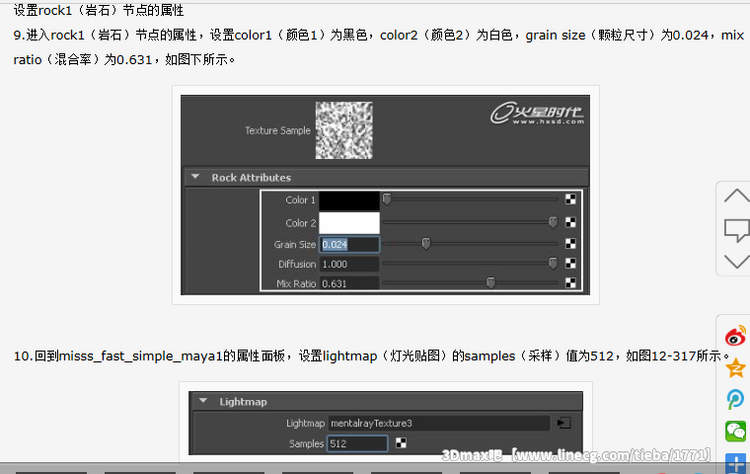
Task: Click Samples checker map button
Action: [401, 443]
